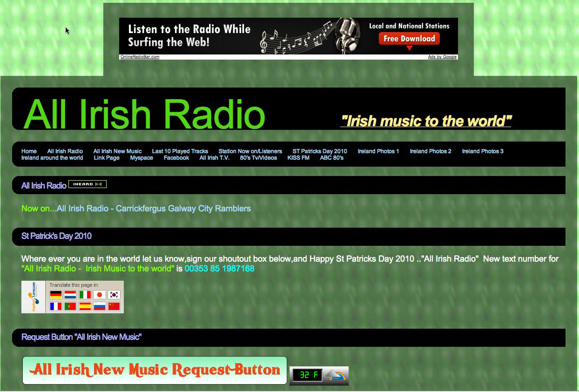Translate page with the French flag

[x=56, y=306]
